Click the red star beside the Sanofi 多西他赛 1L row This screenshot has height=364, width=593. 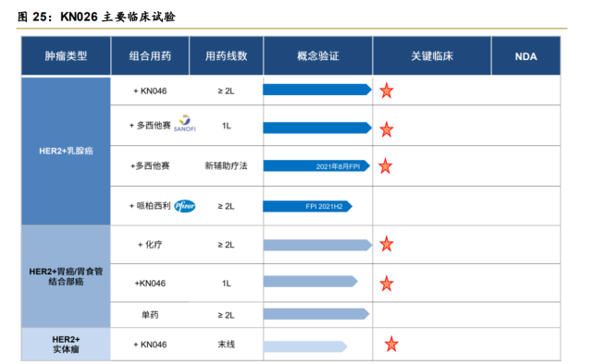coord(387,129)
